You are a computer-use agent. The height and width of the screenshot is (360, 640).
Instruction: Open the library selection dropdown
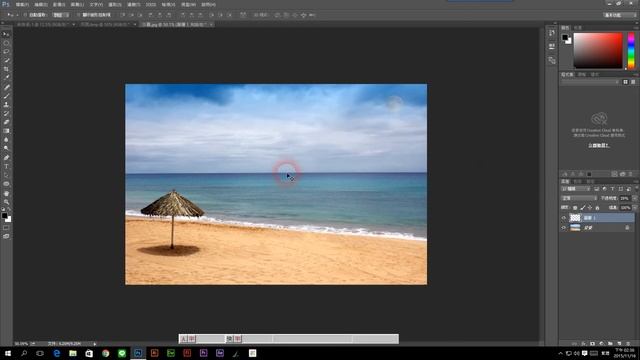tap(590, 82)
